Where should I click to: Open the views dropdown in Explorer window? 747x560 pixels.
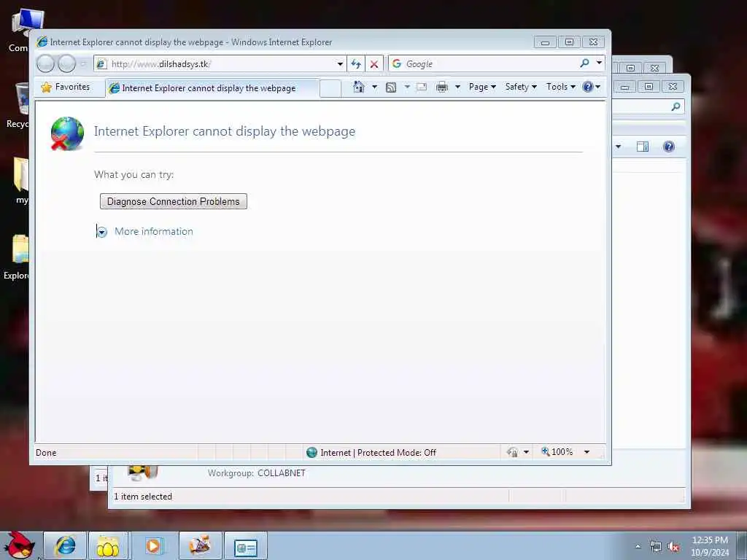(x=618, y=147)
